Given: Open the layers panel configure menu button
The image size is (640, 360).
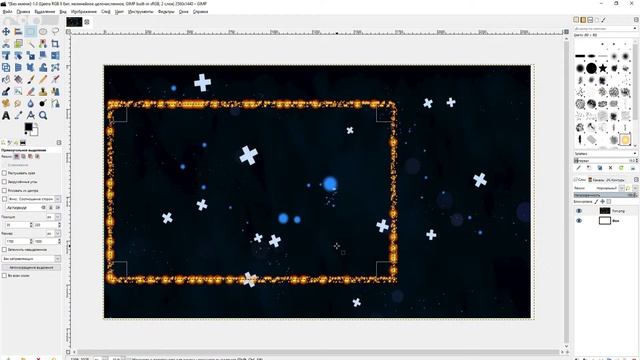Looking at the screenshot, I should [636, 180].
